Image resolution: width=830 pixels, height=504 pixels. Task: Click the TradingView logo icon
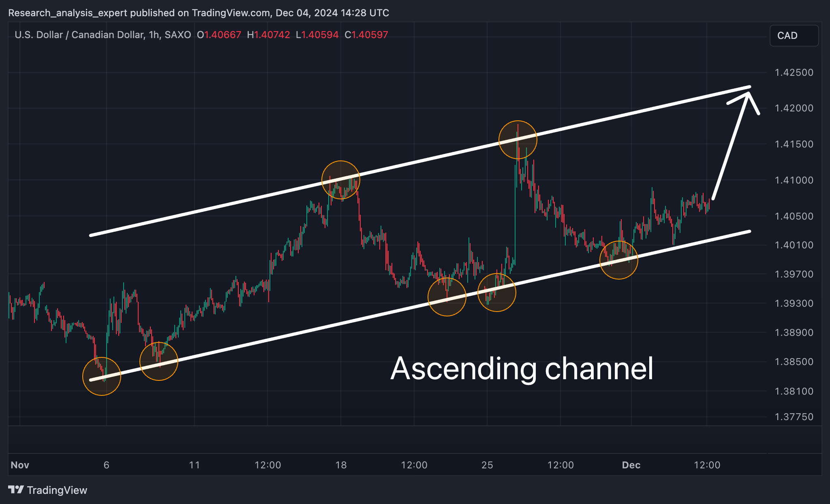[x=16, y=490]
